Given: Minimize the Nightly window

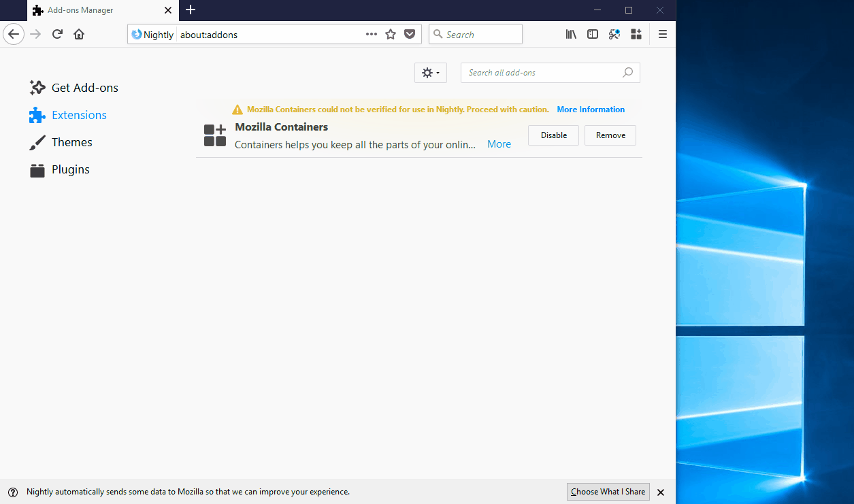Looking at the screenshot, I should pos(597,10).
